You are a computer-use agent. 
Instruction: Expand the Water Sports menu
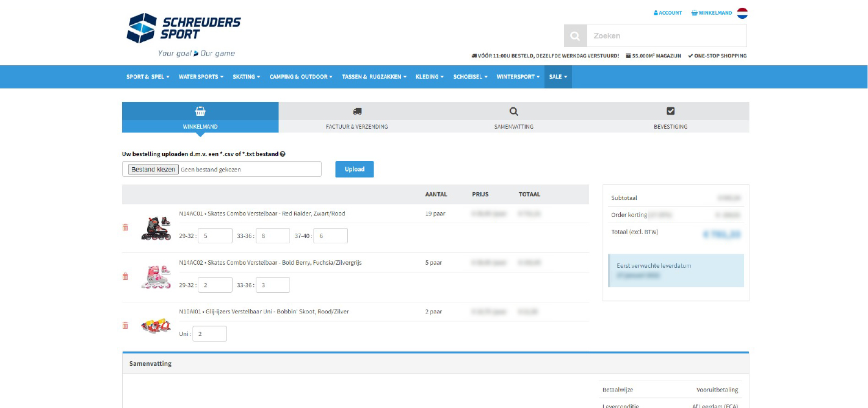pyautogui.click(x=201, y=77)
